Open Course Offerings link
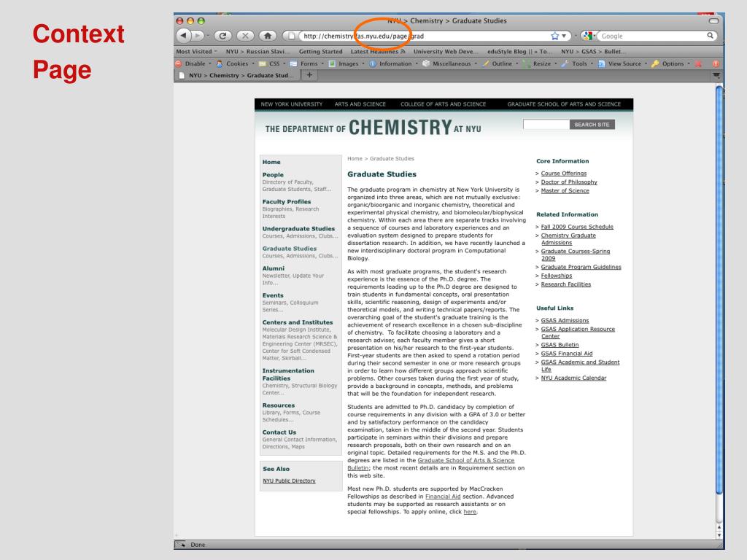The height and width of the screenshot is (560, 747). point(564,174)
